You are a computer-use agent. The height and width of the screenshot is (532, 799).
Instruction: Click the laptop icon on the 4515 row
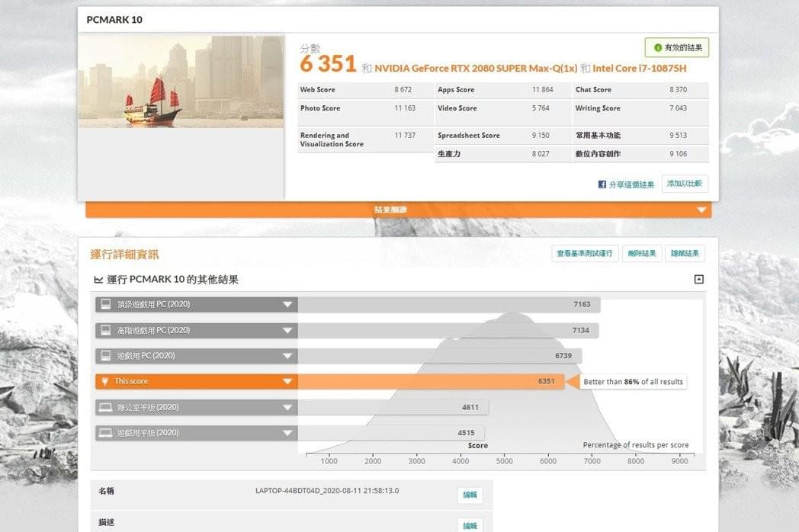point(105,433)
